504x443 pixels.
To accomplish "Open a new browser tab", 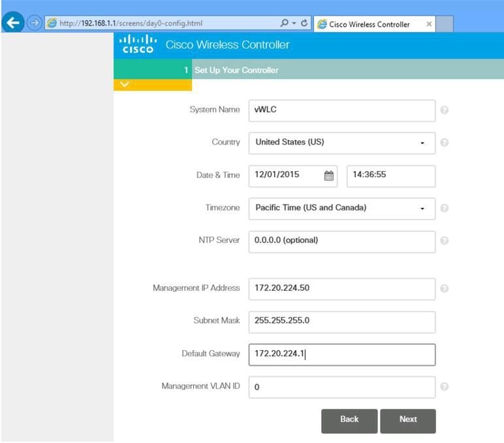I will 445,24.
